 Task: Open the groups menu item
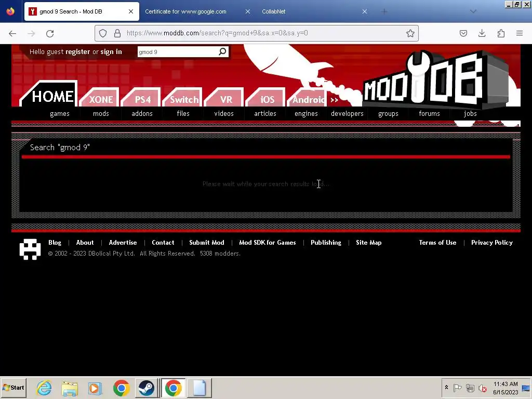tap(388, 114)
